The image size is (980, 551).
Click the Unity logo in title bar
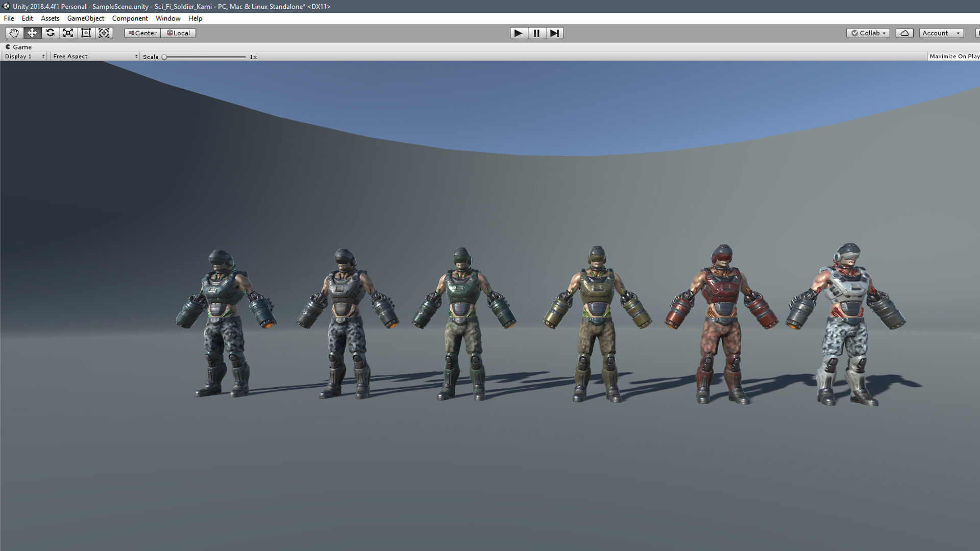point(6,7)
